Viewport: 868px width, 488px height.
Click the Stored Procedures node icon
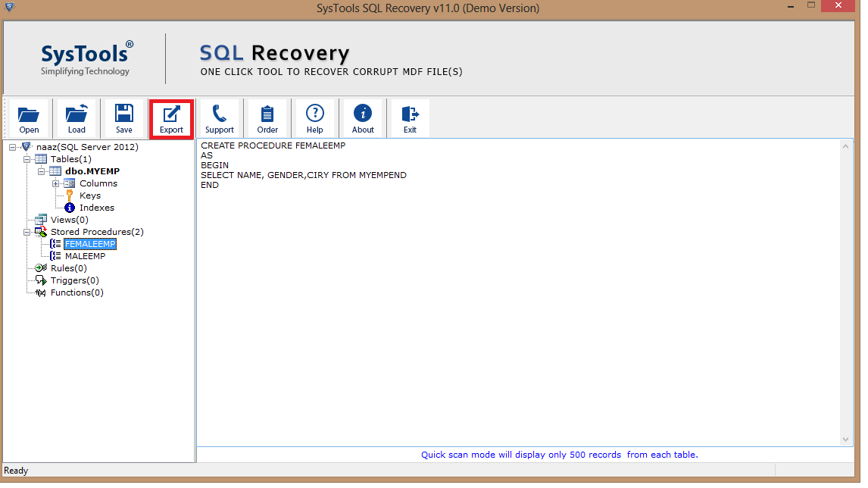pyautogui.click(x=41, y=232)
